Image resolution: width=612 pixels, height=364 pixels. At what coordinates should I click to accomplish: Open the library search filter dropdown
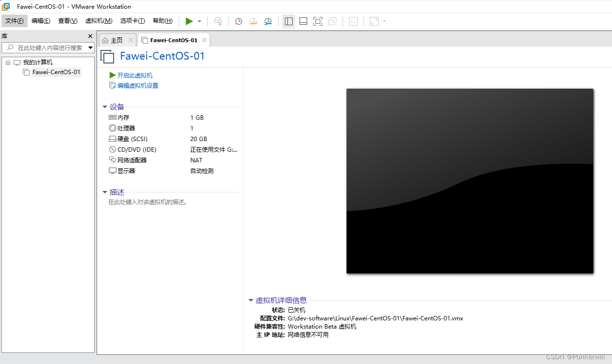point(90,47)
